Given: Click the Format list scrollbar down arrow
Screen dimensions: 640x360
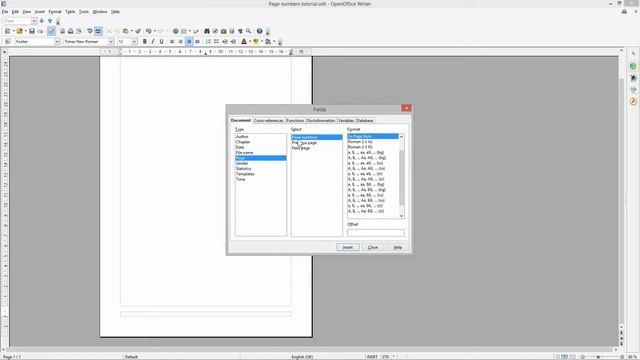Looking at the screenshot, I should (x=402, y=216).
